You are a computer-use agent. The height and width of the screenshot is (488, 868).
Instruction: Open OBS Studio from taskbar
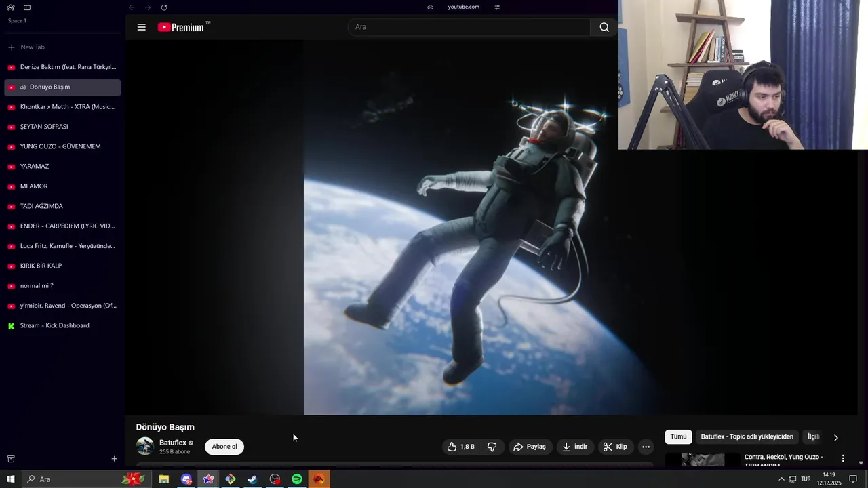point(275,479)
